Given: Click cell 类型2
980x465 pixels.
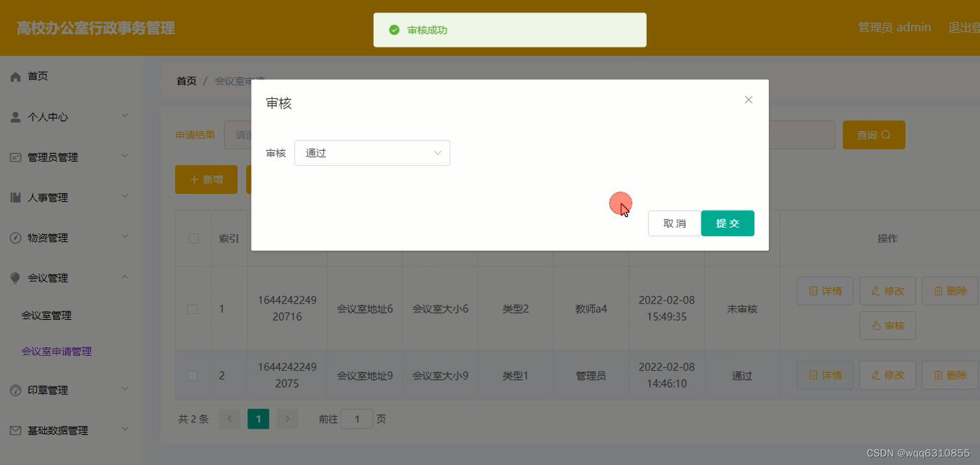Looking at the screenshot, I should (x=516, y=309).
